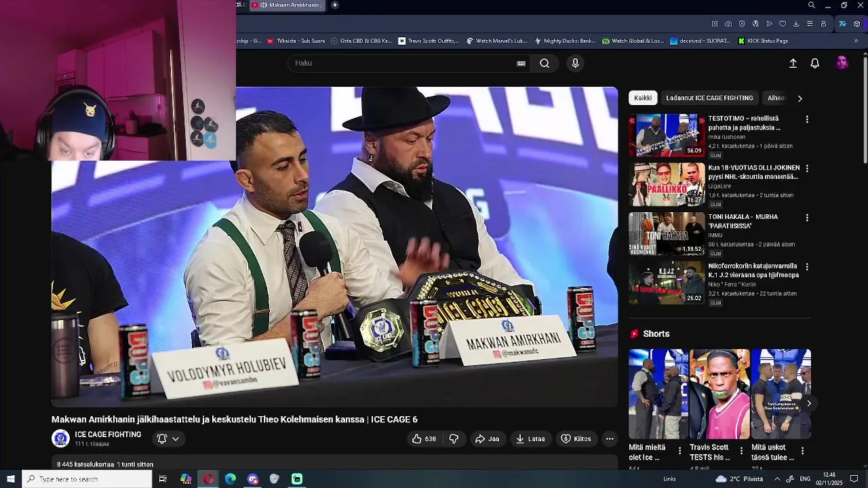The height and width of the screenshot is (488, 868).
Task: Open Opera downloads icon
Action: pyautogui.click(x=796, y=24)
